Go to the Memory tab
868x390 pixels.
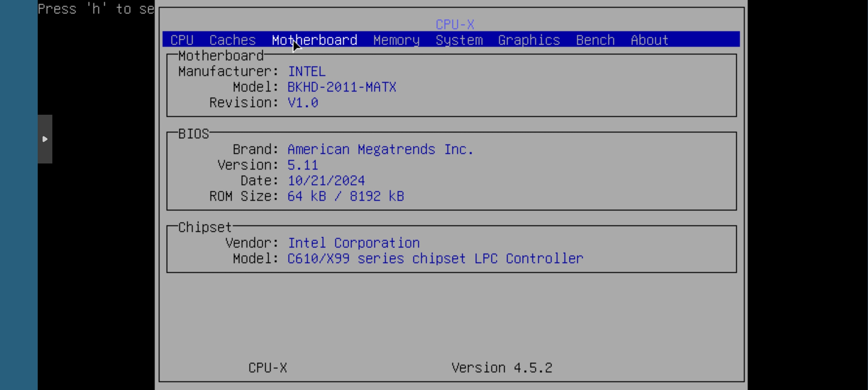(x=396, y=40)
